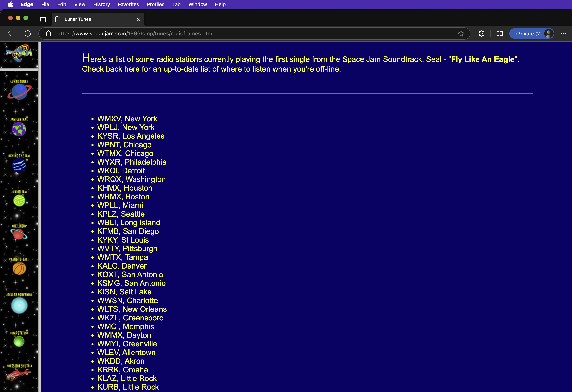Viewport: 572px width, 392px height.
Task: Go back with the browser arrow
Action: click(11, 33)
